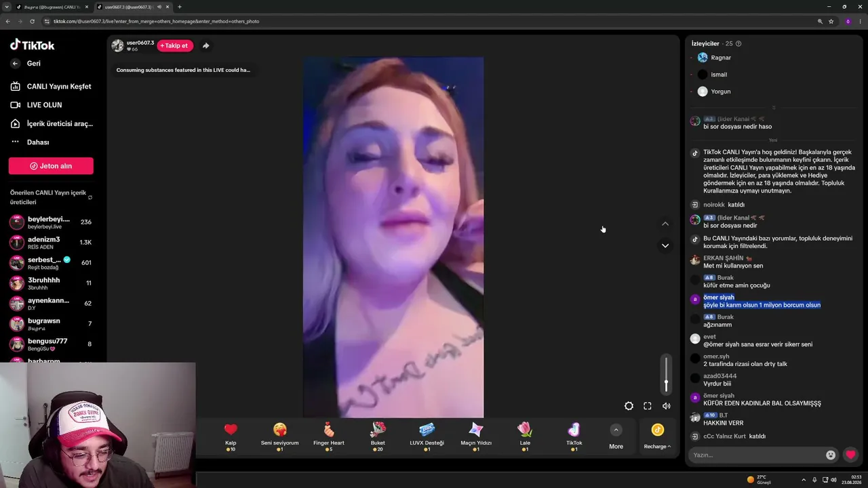
Task: Click commenter name azad03444
Action: [719, 376]
